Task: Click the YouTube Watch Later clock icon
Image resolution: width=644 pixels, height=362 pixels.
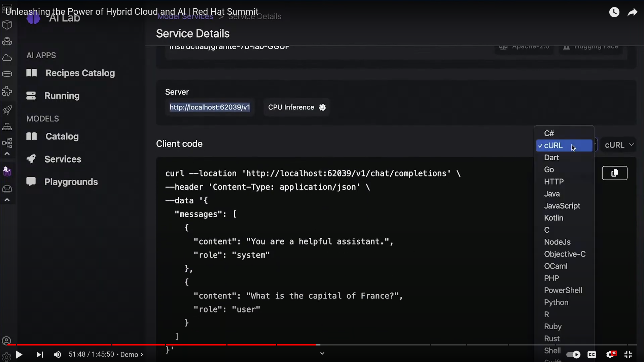Action: [x=614, y=12]
